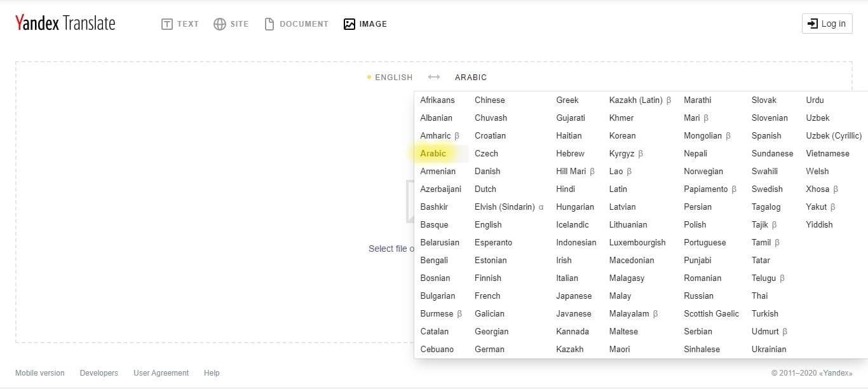The width and height of the screenshot is (868, 389).
Task: Click the Select file link
Action: point(388,249)
